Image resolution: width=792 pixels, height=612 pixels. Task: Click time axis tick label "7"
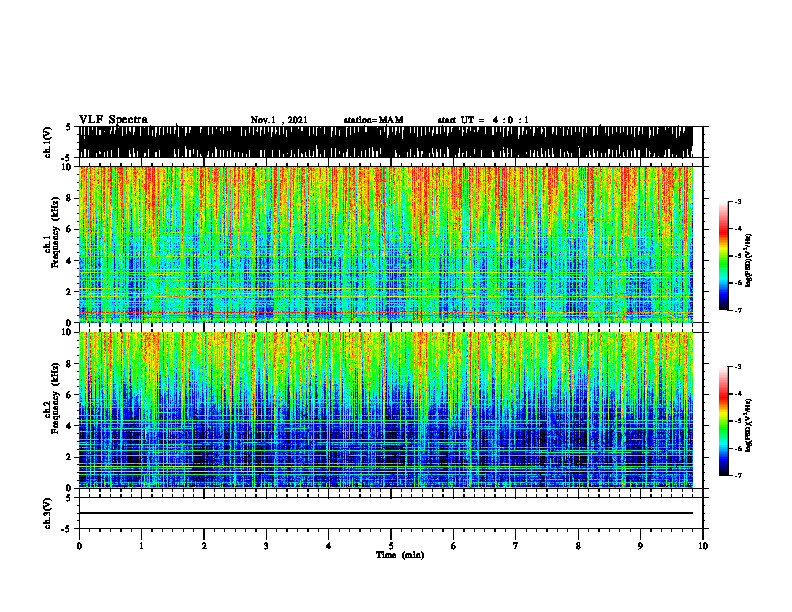tap(516, 546)
